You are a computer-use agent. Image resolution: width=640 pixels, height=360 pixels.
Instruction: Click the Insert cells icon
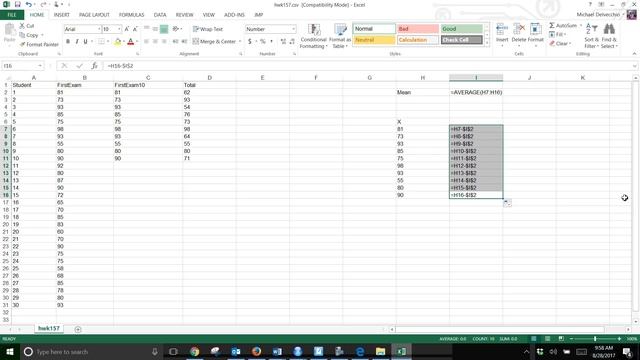tap(502, 29)
